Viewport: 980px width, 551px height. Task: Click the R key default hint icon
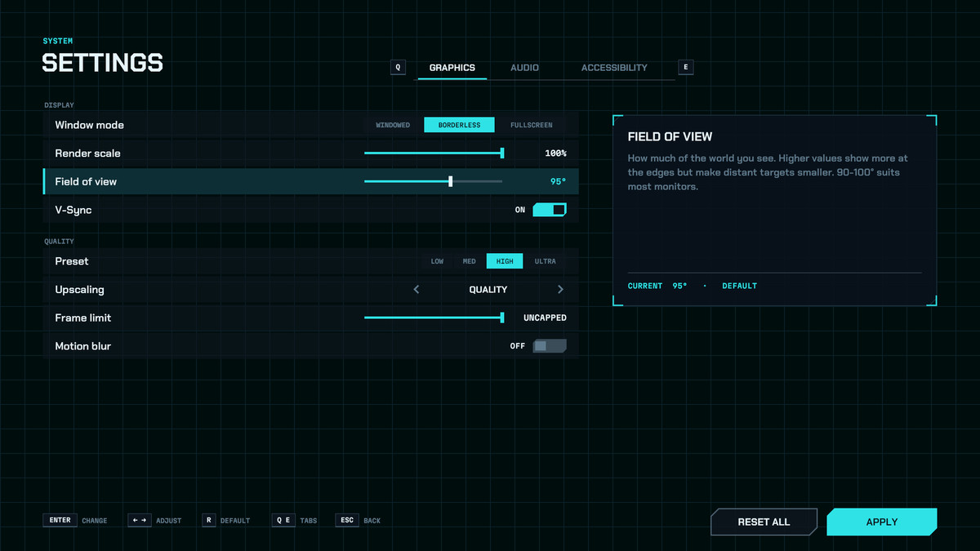coord(208,520)
